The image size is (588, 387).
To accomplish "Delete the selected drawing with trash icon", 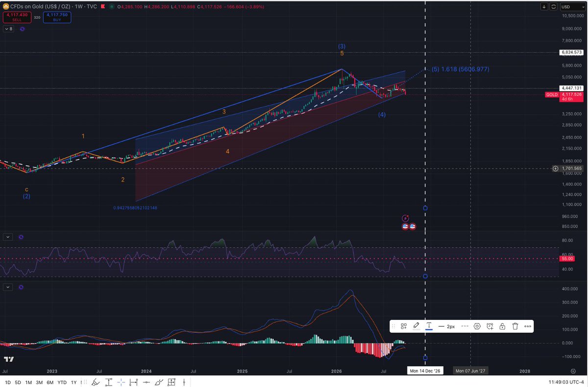I will pos(515,326).
